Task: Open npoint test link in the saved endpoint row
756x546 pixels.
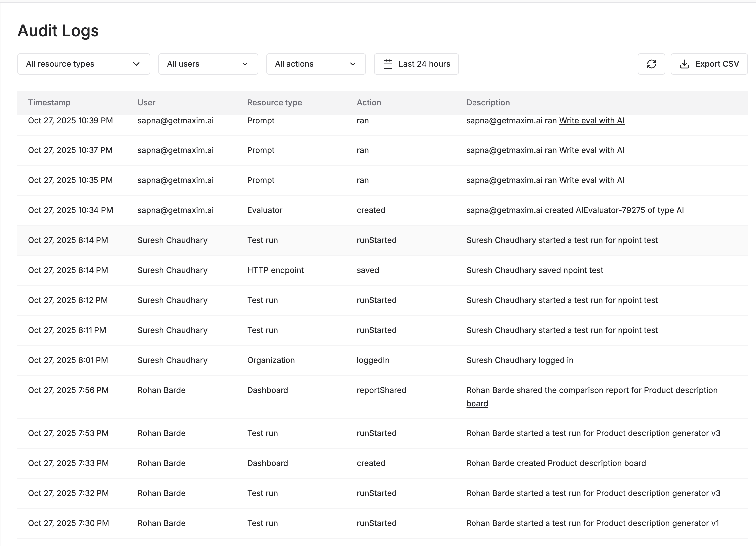Action: pyautogui.click(x=583, y=270)
